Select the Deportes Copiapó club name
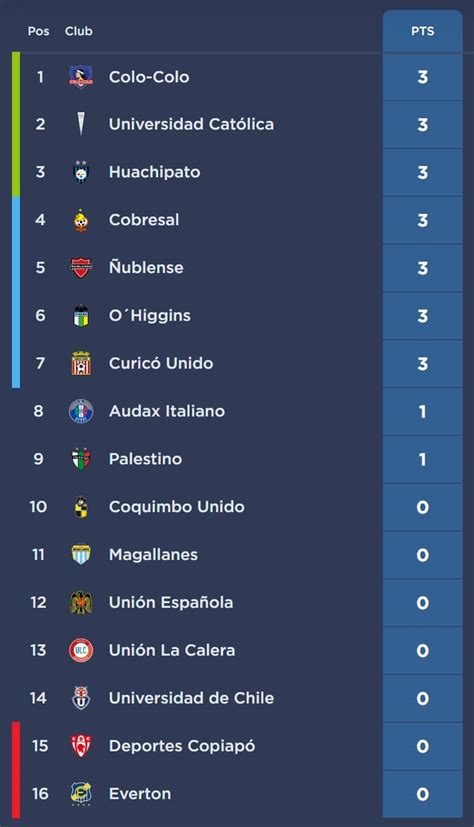The image size is (474, 827). pyautogui.click(x=182, y=746)
